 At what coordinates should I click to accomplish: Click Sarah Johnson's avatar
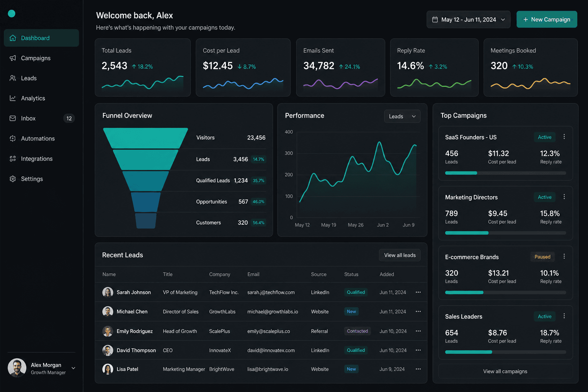(x=108, y=292)
